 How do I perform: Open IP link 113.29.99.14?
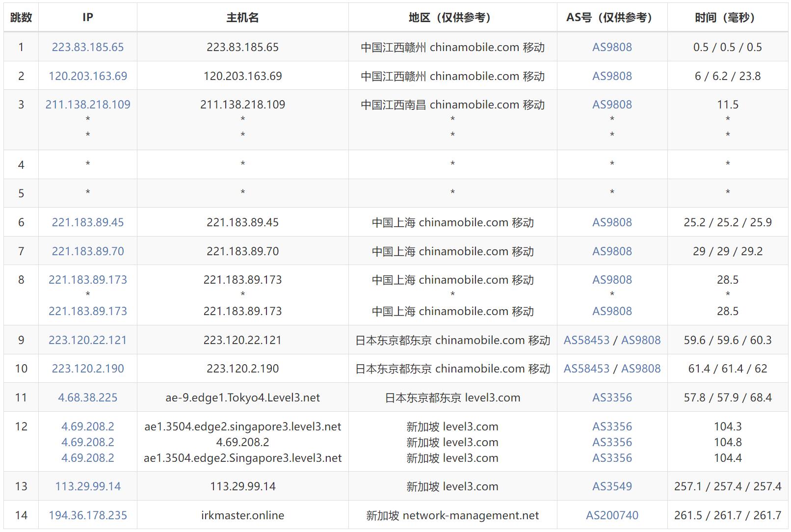pyautogui.click(x=88, y=486)
